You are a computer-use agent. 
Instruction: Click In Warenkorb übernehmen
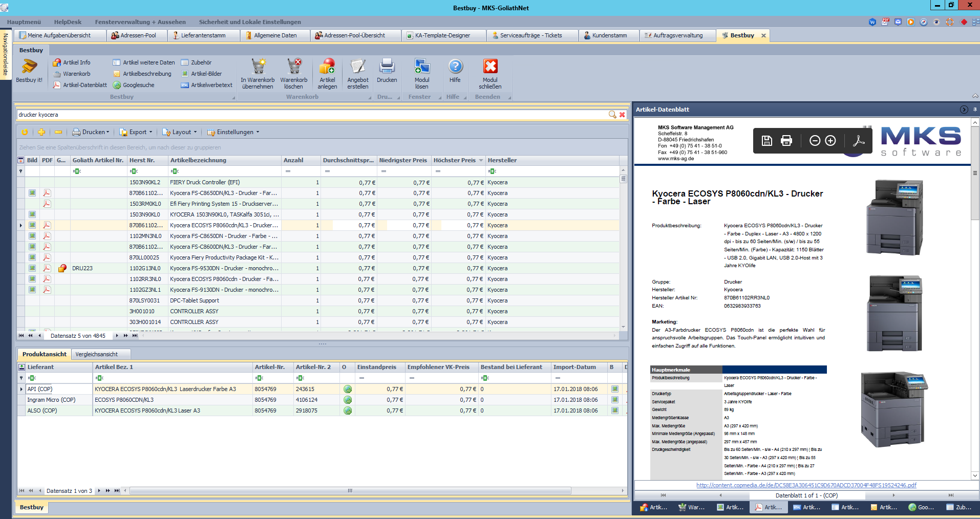258,74
